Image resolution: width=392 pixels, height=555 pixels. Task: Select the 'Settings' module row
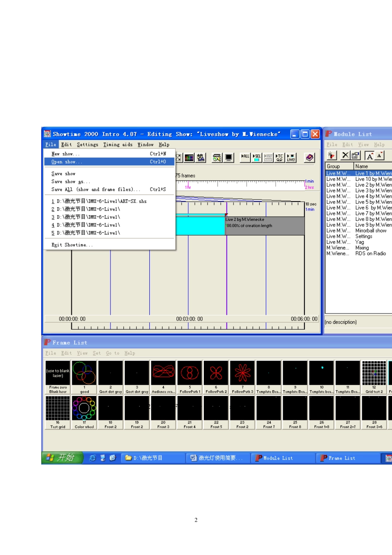(x=359, y=236)
